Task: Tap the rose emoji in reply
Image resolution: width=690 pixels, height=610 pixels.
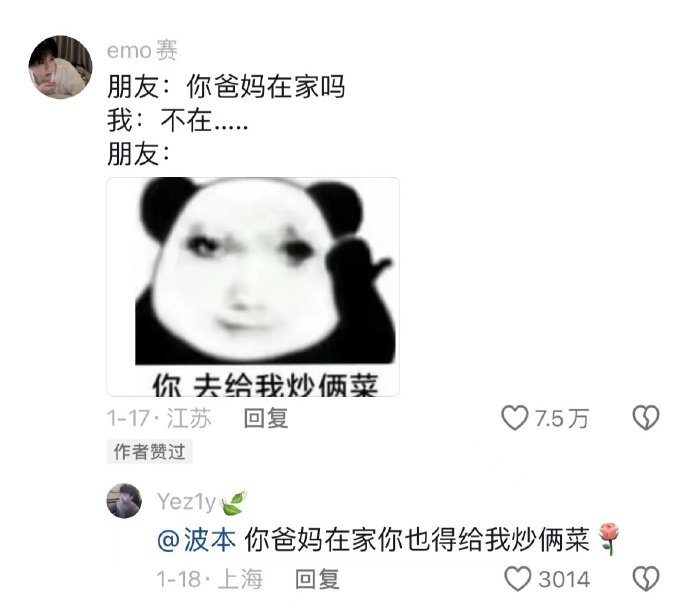Action: pos(609,539)
